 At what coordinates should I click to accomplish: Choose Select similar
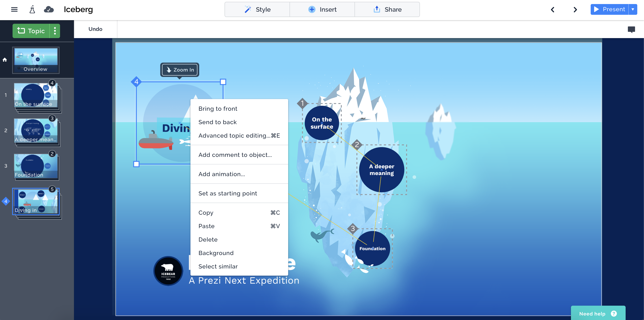239,266
